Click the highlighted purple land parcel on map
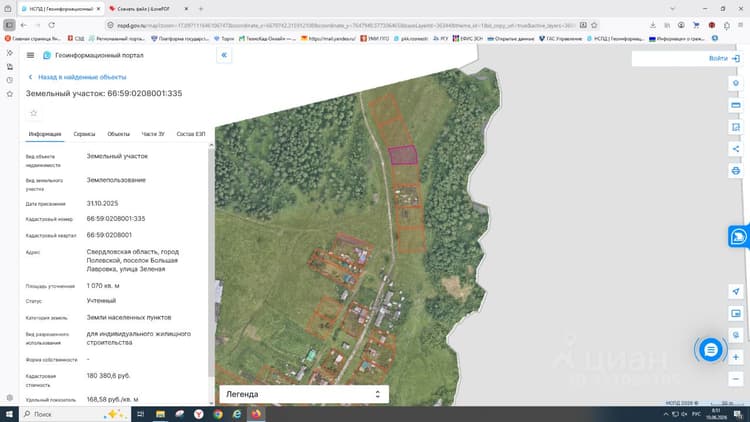Screen dimensions: 750x422 tap(403, 155)
